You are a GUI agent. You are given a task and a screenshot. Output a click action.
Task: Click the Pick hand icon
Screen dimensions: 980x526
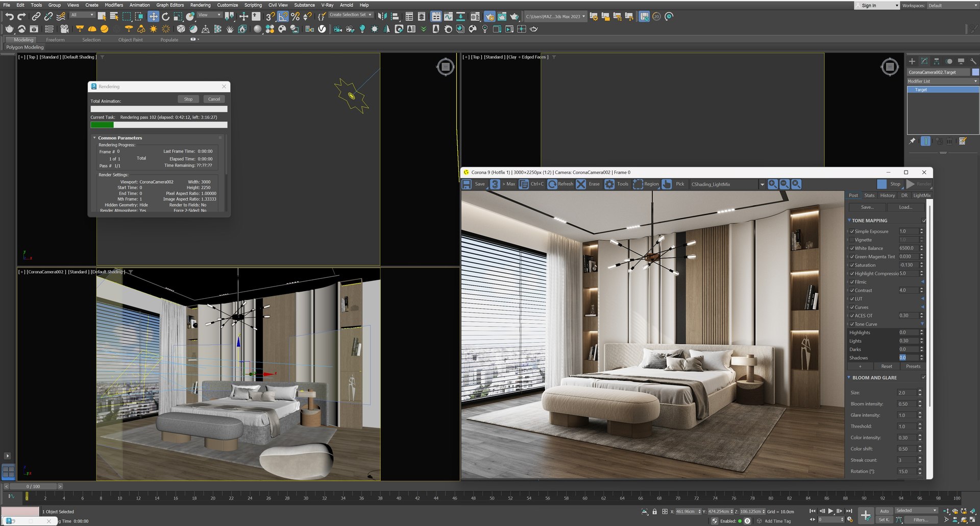click(667, 184)
